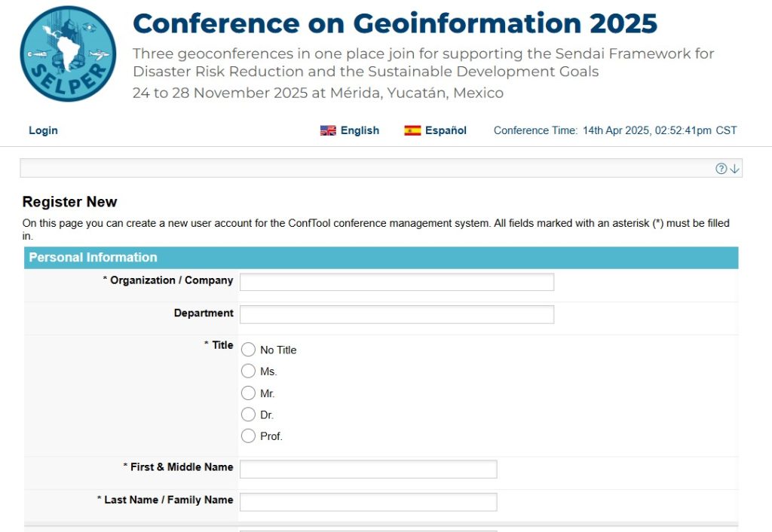
Task: Focus the First & Middle Name field
Action: click(368, 469)
